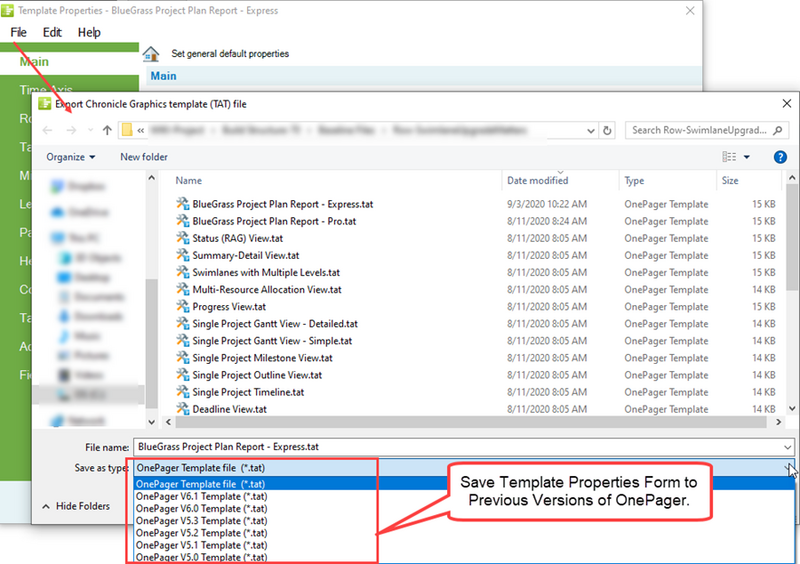Click the scroll up arrow of navigation pane
Image resolution: width=800 pixels, height=564 pixels.
click(x=152, y=178)
